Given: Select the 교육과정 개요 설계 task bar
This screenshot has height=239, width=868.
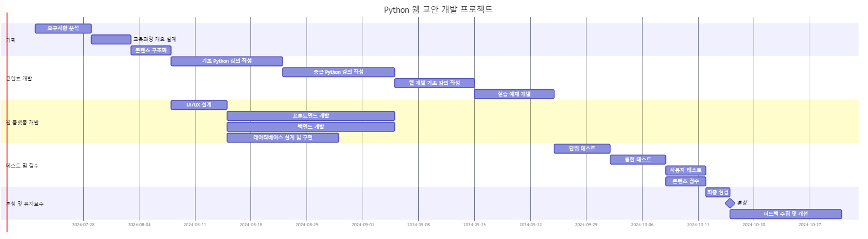Looking at the screenshot, I should [111, 39].
